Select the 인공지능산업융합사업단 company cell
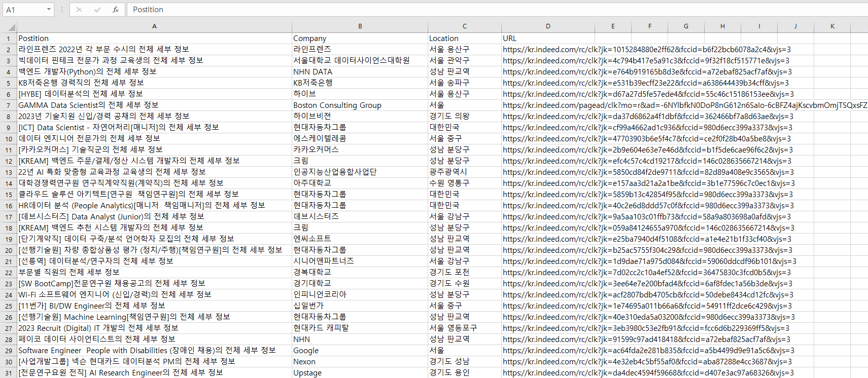 pyautogui.click(x=360, y=172)
